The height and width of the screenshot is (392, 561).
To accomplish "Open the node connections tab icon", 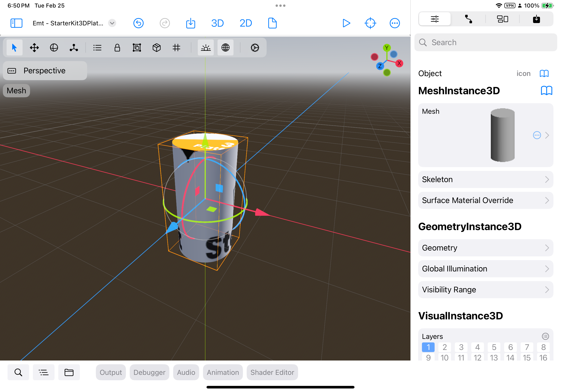I will (x=468, y=19).
